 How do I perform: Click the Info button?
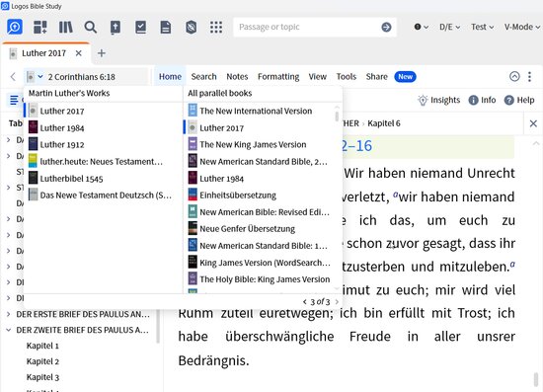[482, 100]
